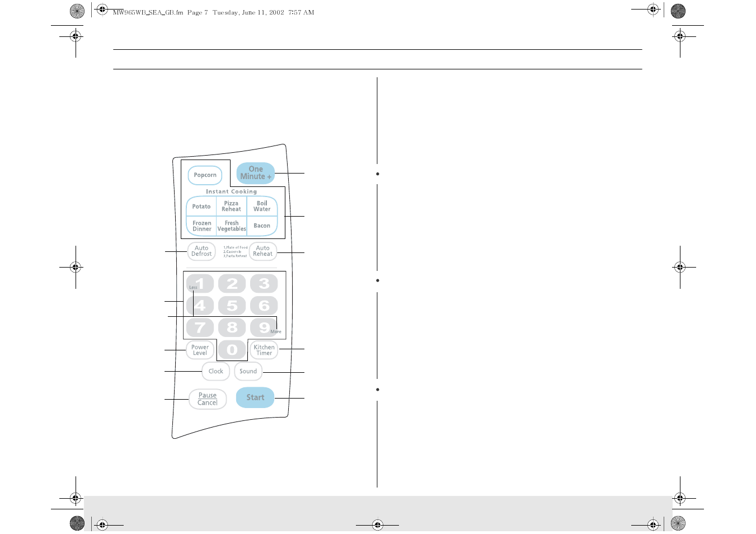Screen dimensions: 756x534
Task: Tap number 4 on keypad
Action: pyautogui.click(x=200, y=306)
